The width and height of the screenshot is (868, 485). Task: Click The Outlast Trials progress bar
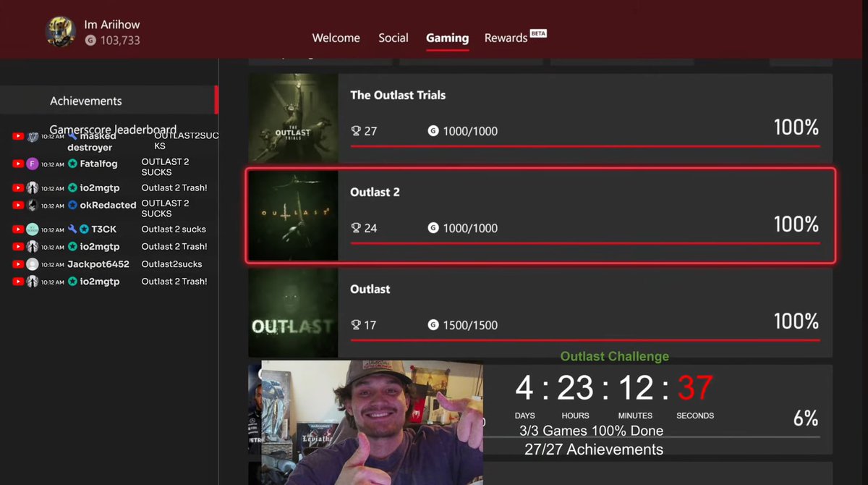click(585, 146)
